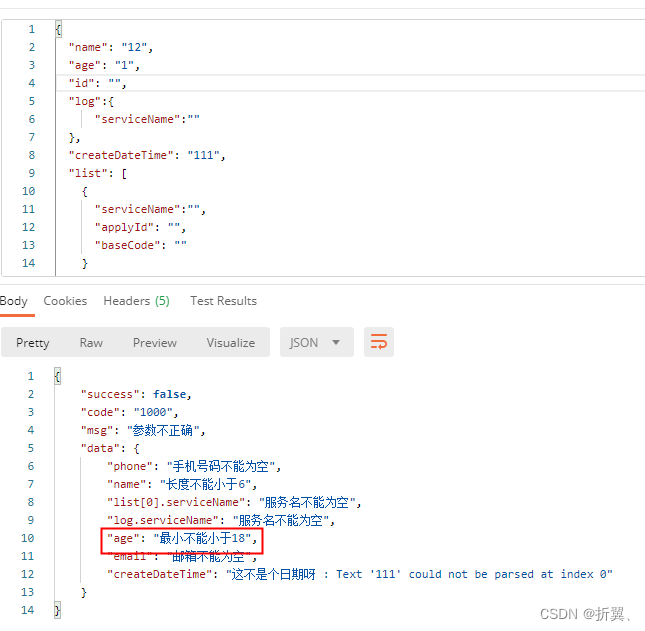Click the "name": "长度不能小于6" line

click(182, 484)
